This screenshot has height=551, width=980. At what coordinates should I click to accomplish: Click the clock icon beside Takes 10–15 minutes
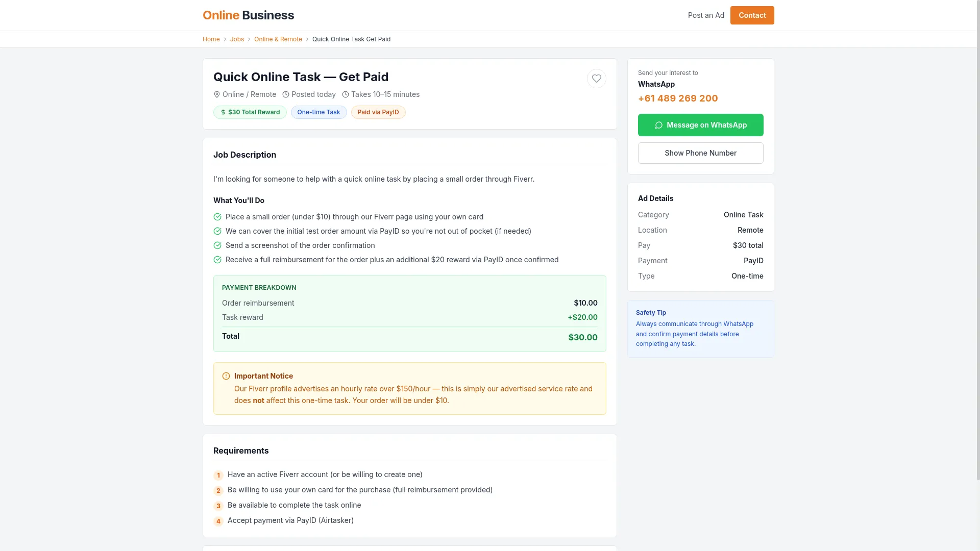point(346,94)
